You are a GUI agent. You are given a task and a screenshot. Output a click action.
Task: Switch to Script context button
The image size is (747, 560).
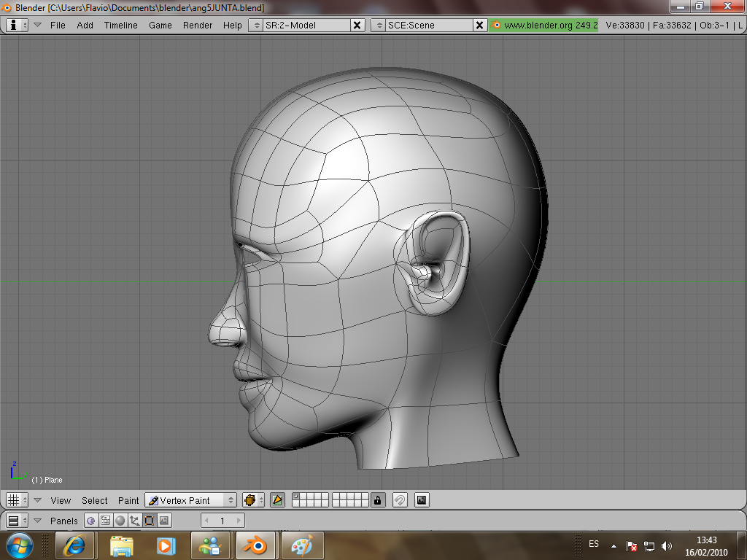(105, 521)
